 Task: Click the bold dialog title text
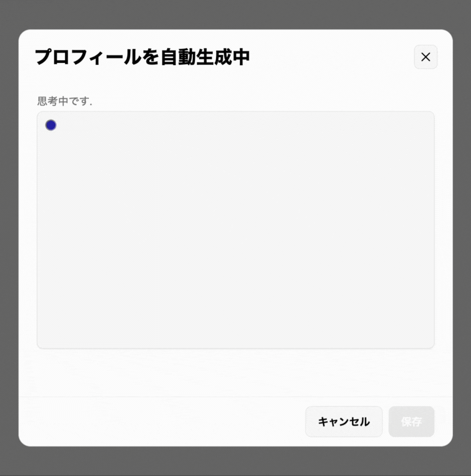(x=142, y=57)
